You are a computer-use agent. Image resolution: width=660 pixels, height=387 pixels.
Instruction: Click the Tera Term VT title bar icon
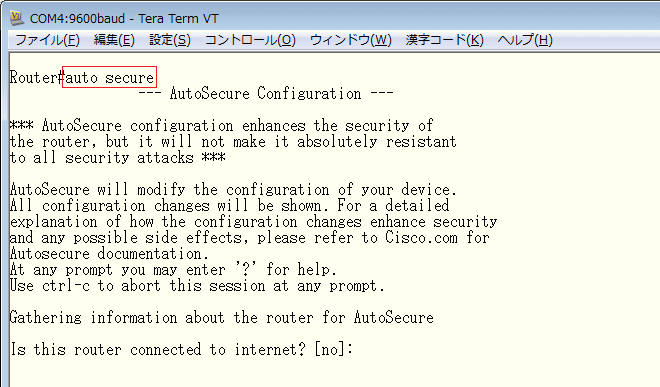[17, 18]
